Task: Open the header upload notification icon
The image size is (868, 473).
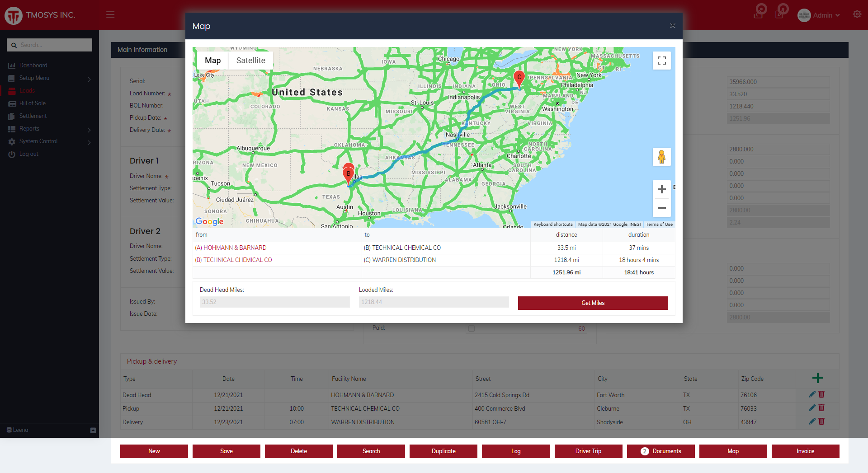Action: tap(759, 12)
